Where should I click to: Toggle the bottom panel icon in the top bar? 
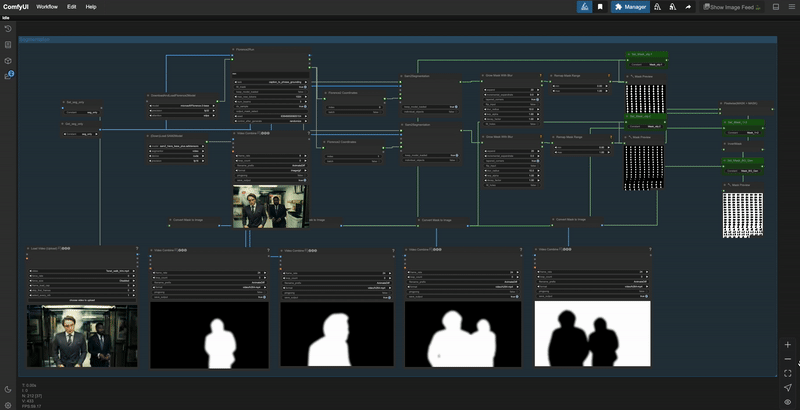776,7
